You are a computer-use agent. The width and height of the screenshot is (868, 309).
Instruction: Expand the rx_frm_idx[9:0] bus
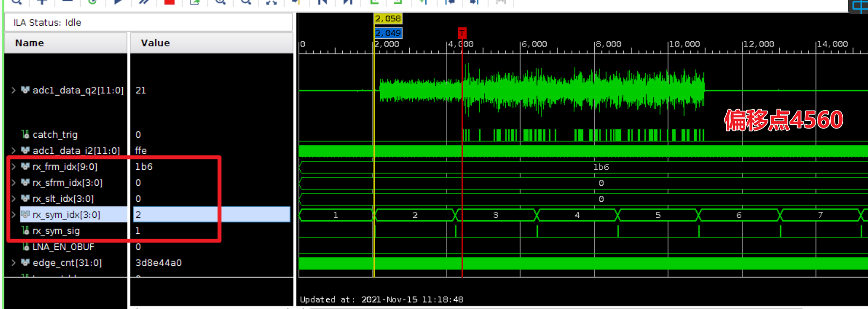click(14, 166)
